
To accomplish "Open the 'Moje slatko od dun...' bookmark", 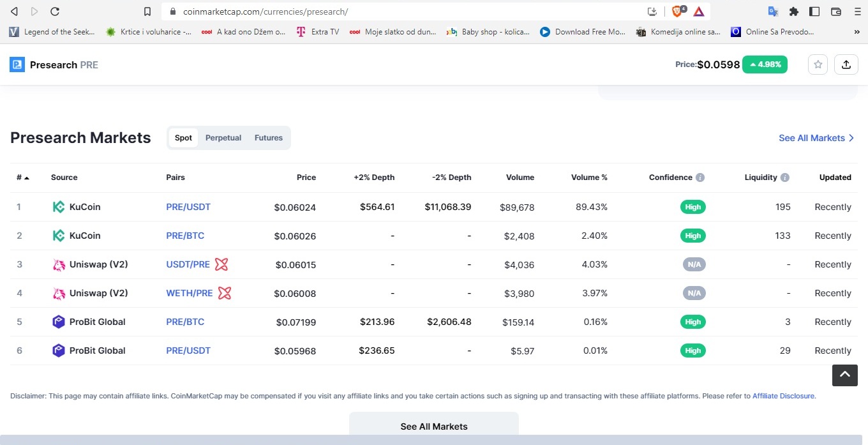I will click(x=393, y=31).
